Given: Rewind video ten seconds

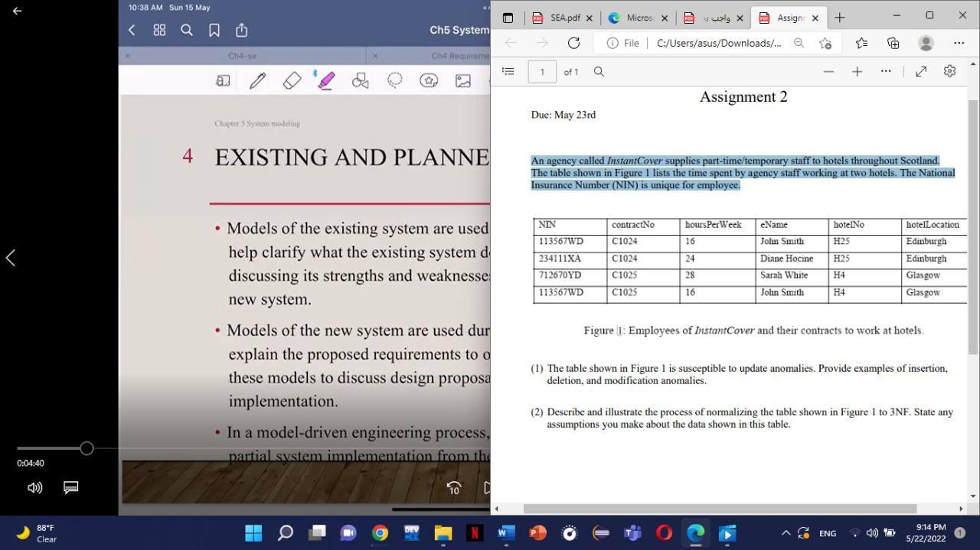Looking at the screenshot, I should pos(454,487).
